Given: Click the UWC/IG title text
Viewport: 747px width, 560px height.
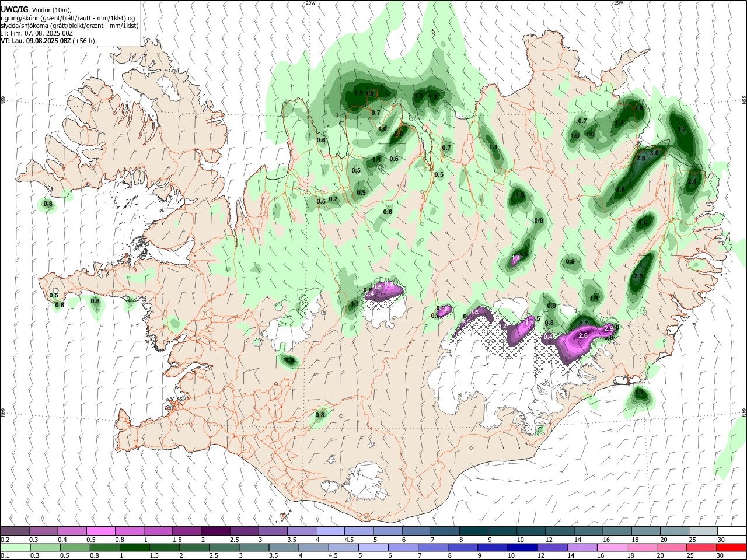Looking at the screenshot, I should click(x=14, y=10).
